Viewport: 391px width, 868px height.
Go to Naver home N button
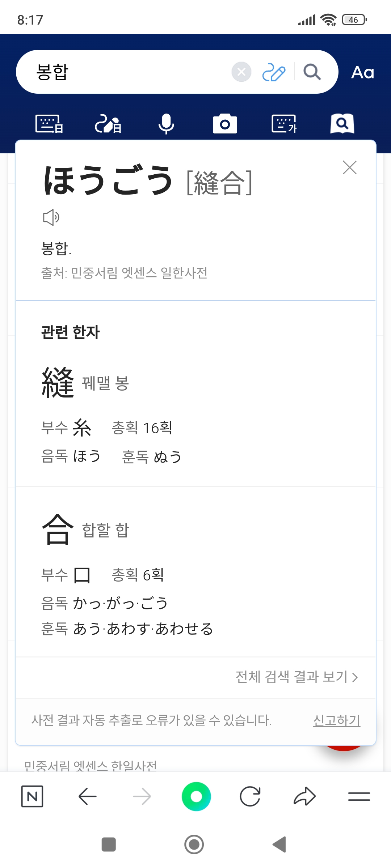(32, 796)
